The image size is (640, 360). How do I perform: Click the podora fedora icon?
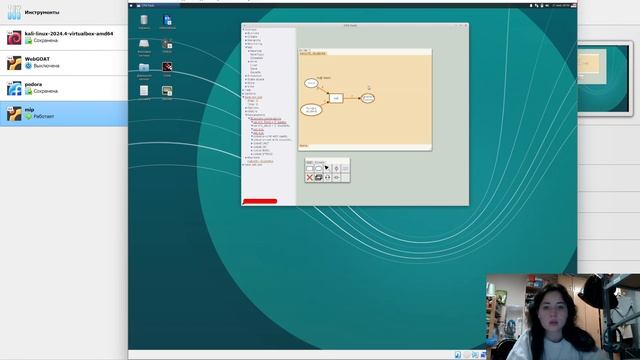click(14, 88)
